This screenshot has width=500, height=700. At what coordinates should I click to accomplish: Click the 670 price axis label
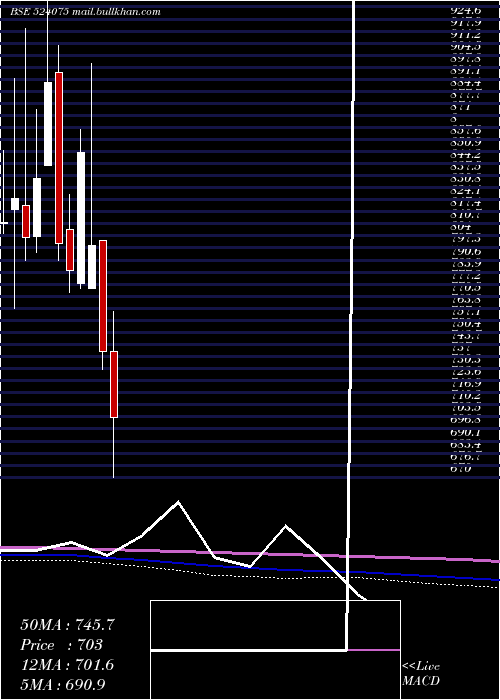[461, 468]
